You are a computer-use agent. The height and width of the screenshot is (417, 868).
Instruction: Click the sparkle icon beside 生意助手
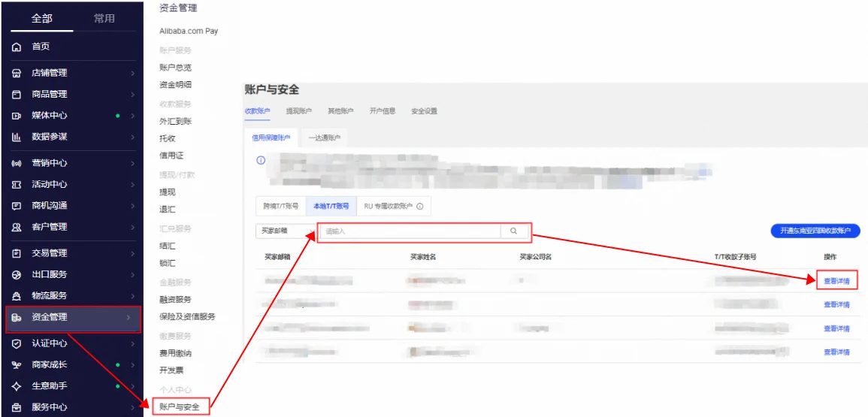17,386
